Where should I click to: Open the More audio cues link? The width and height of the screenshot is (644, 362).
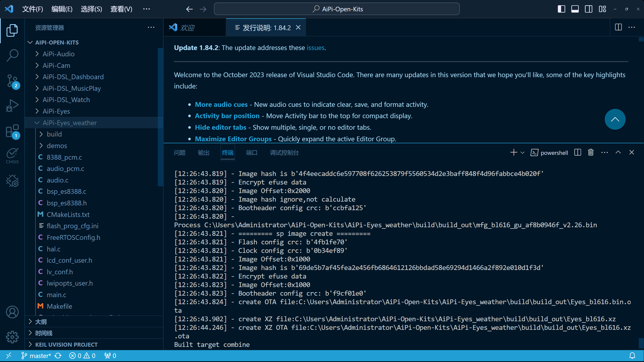point(221,104)
